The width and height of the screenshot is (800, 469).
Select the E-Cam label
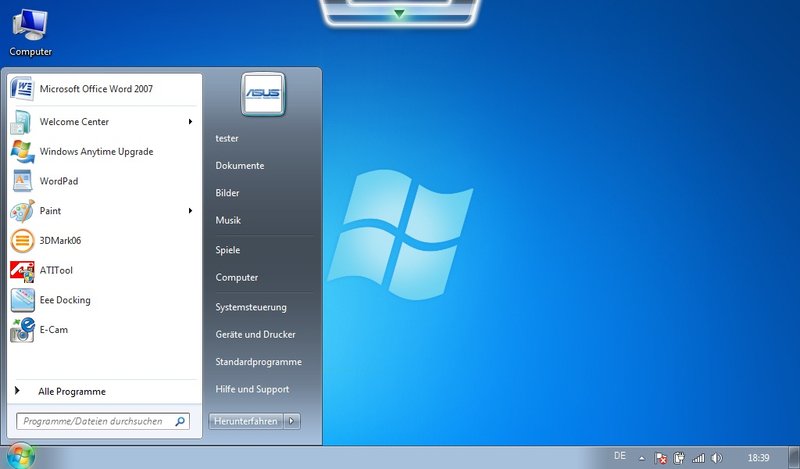pyautogui.click(x=54, y=330)
